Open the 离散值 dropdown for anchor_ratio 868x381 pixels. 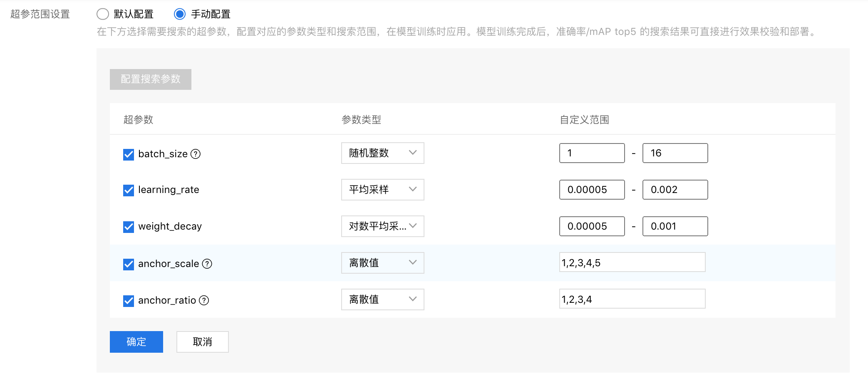(383, 299)
